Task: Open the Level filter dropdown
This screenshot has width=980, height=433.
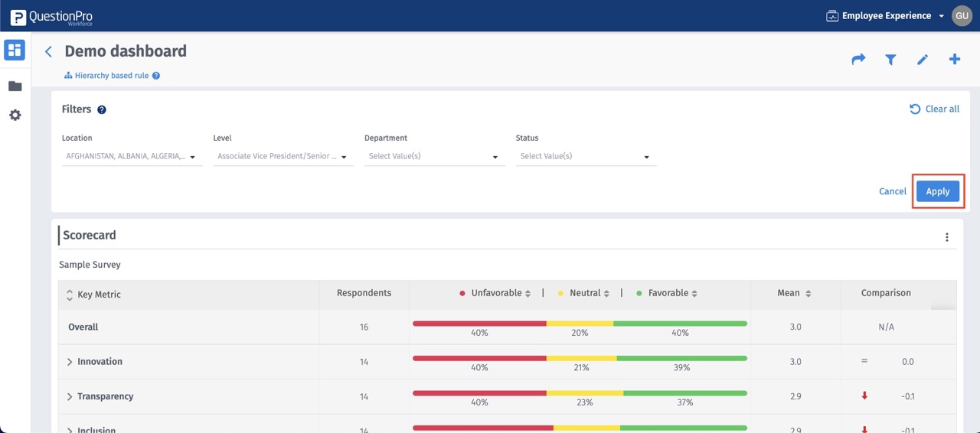Action: (x=283, y=156)
